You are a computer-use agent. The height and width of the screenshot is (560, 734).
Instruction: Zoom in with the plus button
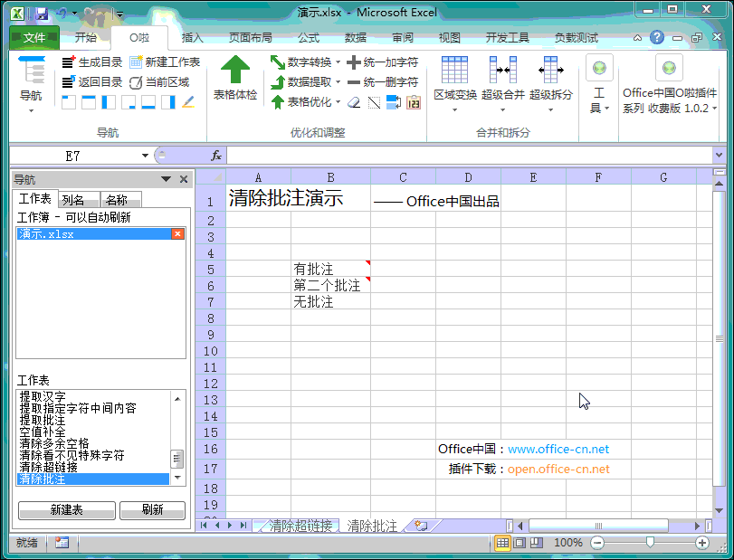701,543
